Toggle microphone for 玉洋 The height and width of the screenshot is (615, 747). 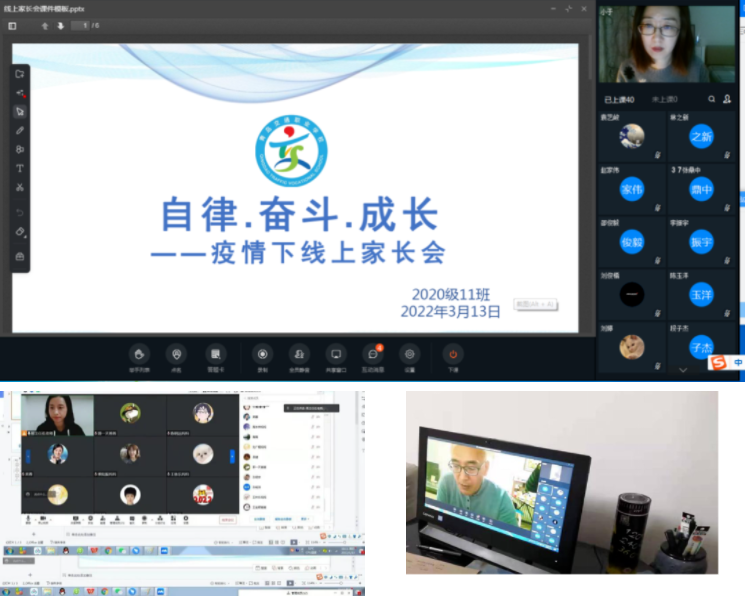(x=727, y=313)
